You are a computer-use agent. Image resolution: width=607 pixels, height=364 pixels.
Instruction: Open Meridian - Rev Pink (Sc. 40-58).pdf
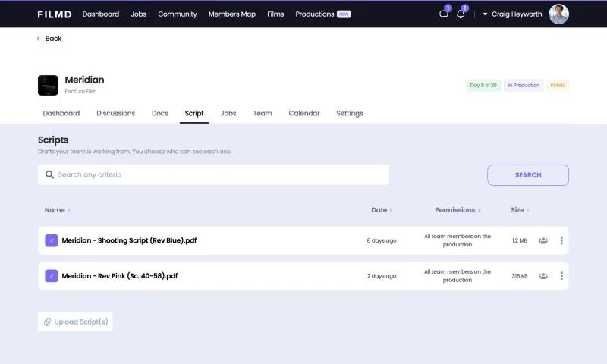(120, 276)
